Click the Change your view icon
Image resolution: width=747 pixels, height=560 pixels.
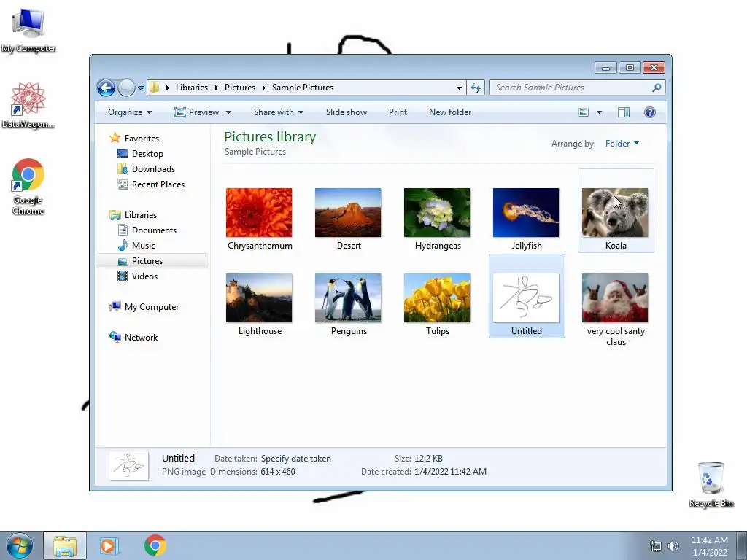point(584,112)
